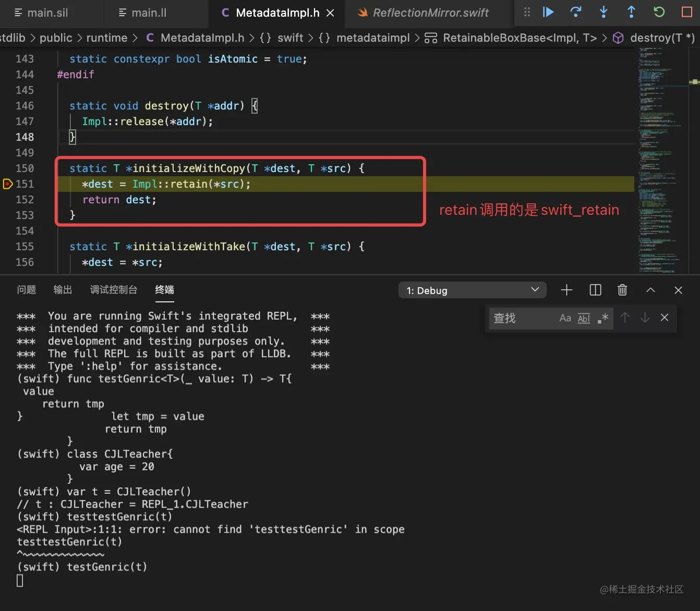This screenshot has height=611, width=700.
Task: Switch to the 调试控制台 panel tab
Action: [114, 289]
